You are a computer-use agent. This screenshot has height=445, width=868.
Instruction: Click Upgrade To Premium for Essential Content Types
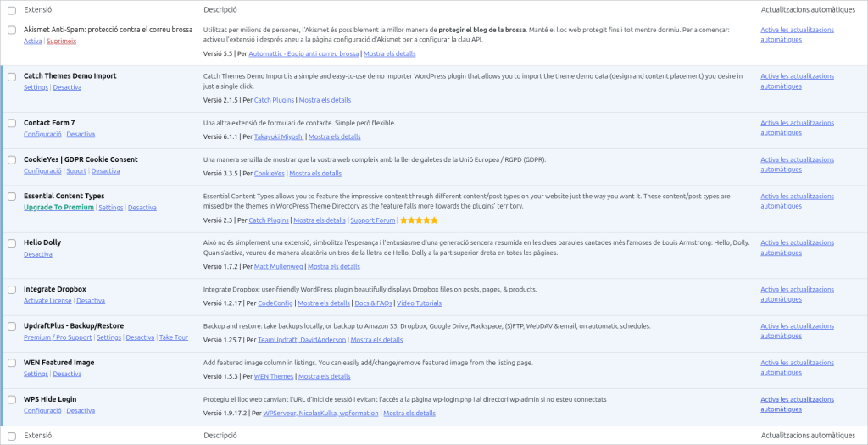[58, 208]
